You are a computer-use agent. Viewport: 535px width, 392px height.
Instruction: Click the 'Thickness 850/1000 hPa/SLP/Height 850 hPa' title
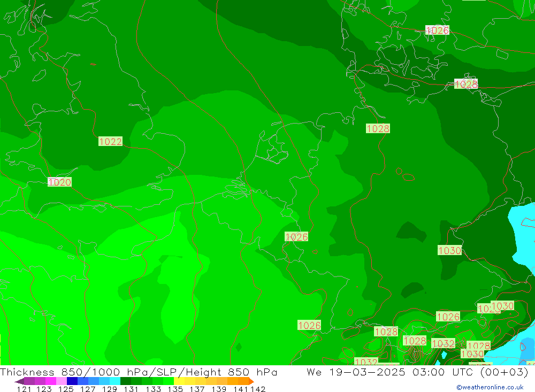point(139,372)
